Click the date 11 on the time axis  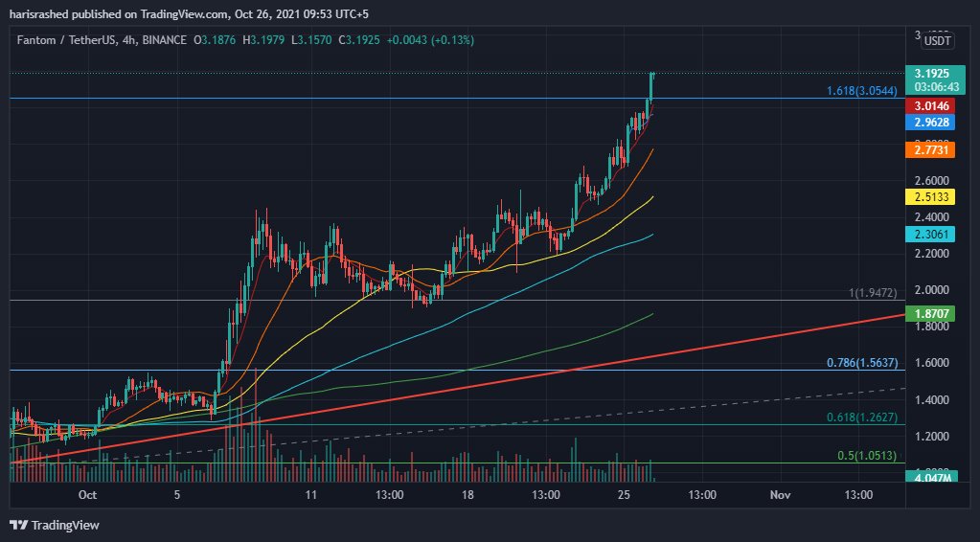point(310,496)
